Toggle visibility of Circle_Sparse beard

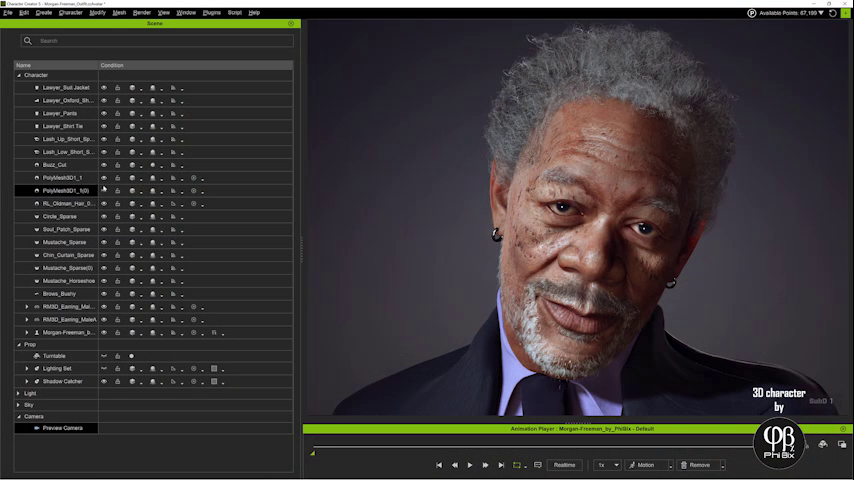tap(103, 217)
